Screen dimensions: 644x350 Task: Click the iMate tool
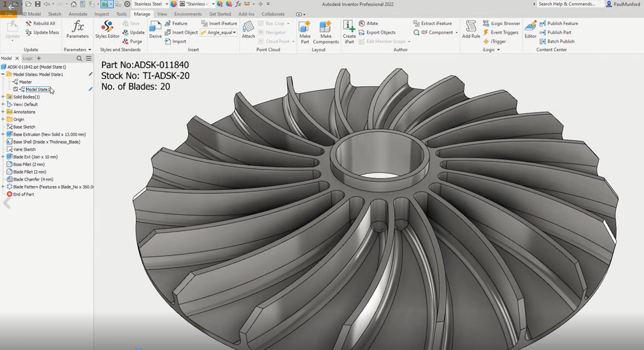368,23
